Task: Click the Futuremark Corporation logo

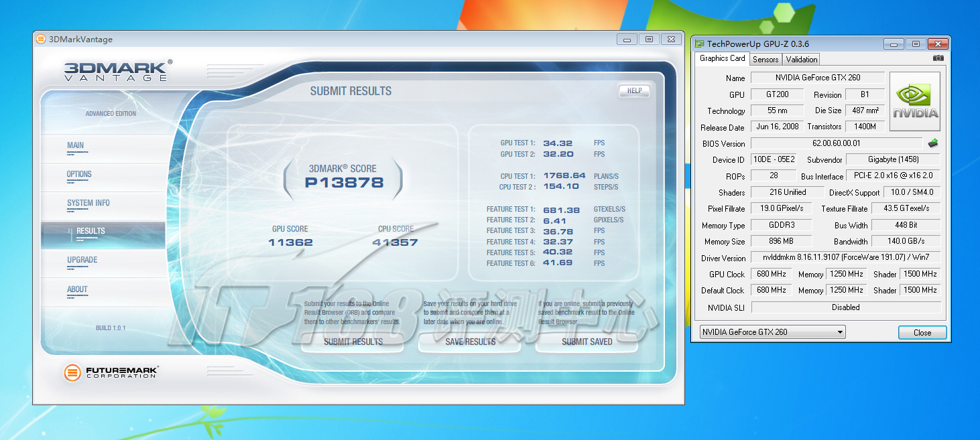Action: pyautogui.click(x=111, y=372)
